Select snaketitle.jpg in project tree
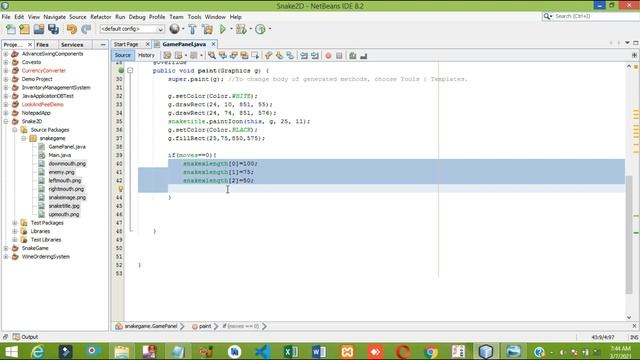The height and width of the screenshot is (360, 640). point(64,206)
